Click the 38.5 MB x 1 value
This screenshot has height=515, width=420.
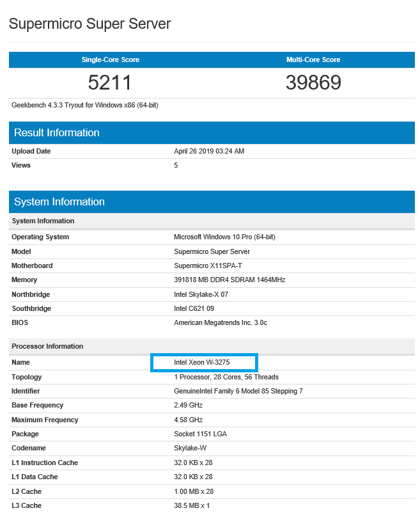192,505
